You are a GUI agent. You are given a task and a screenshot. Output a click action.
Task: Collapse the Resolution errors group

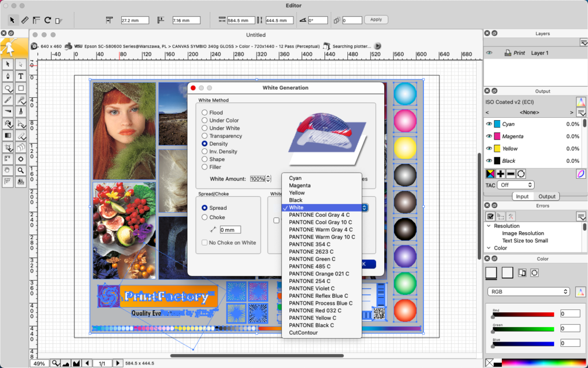[x=489, y=226]
